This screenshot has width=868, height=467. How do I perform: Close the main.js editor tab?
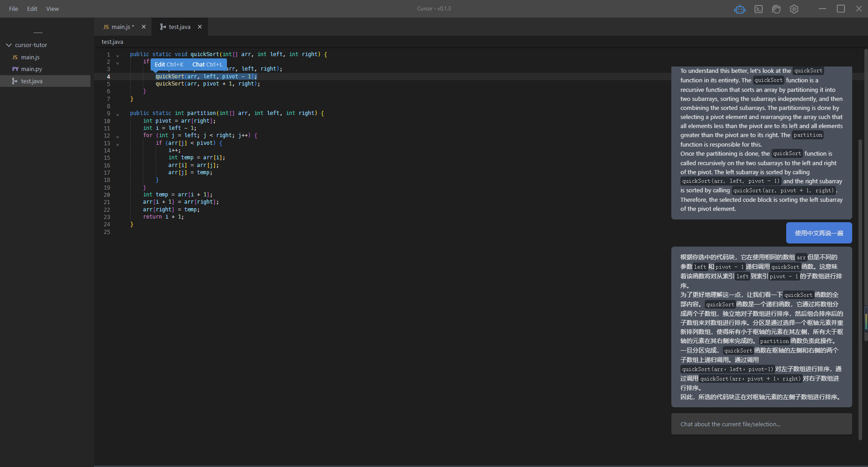(x=144, y=27)
